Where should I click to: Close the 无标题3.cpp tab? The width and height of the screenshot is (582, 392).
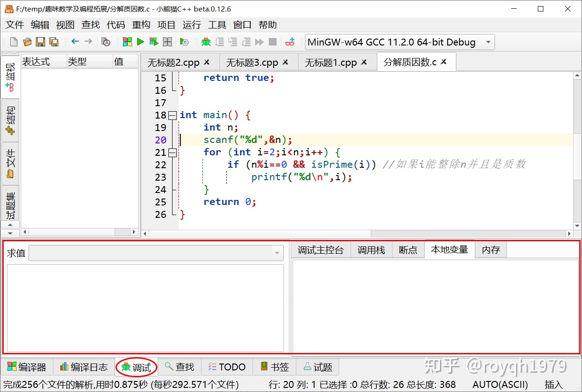coord(285,62)
